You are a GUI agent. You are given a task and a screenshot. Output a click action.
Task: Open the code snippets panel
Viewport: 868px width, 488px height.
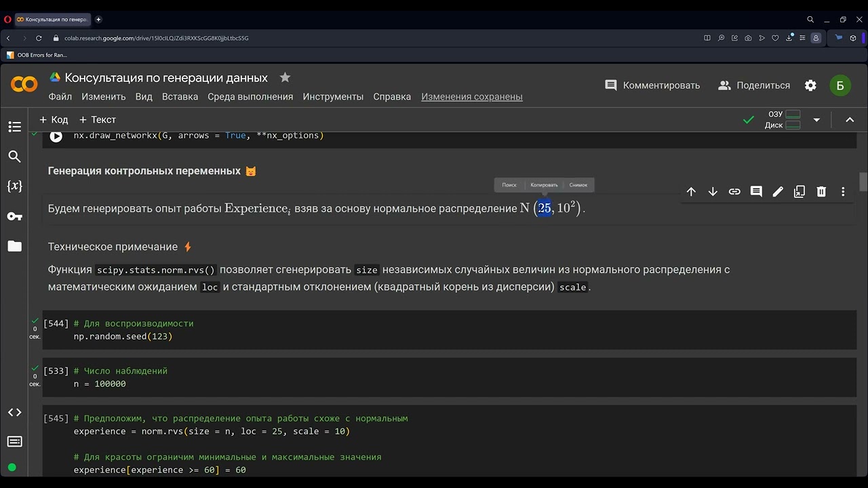(14, 412)
